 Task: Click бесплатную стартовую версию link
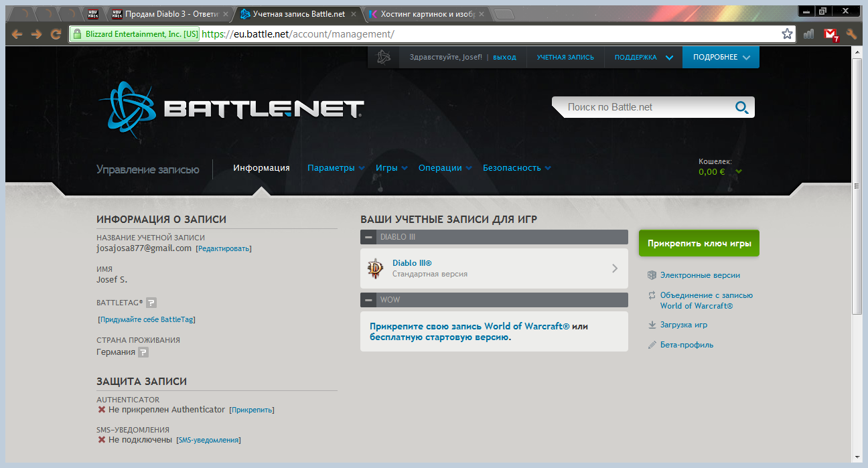pyautogui.click(x=439, y=337)
